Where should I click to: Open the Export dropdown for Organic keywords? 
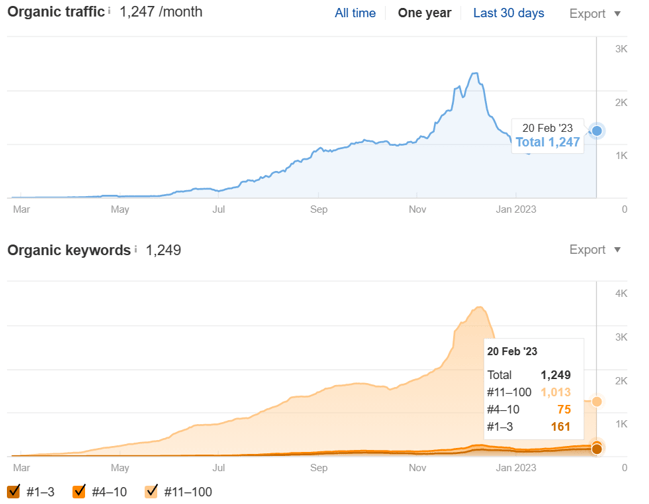(594, 250)
